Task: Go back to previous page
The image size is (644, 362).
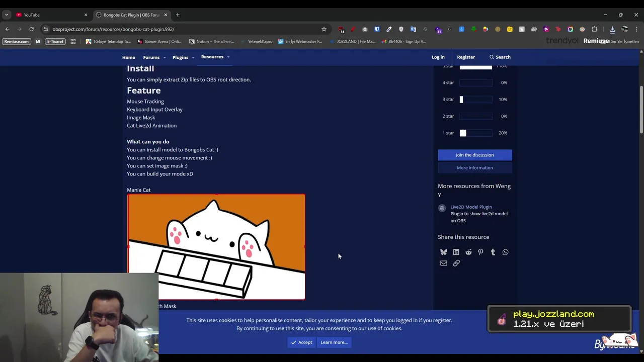Action: tap(7, 29)
